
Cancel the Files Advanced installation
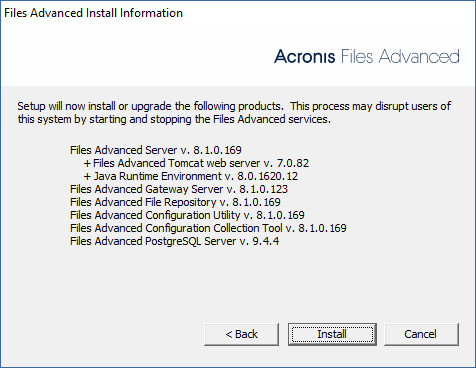[x=421, y=334]
